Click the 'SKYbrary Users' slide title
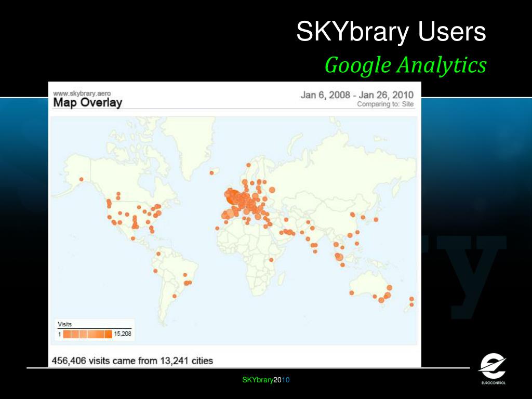 coord(391,32)
